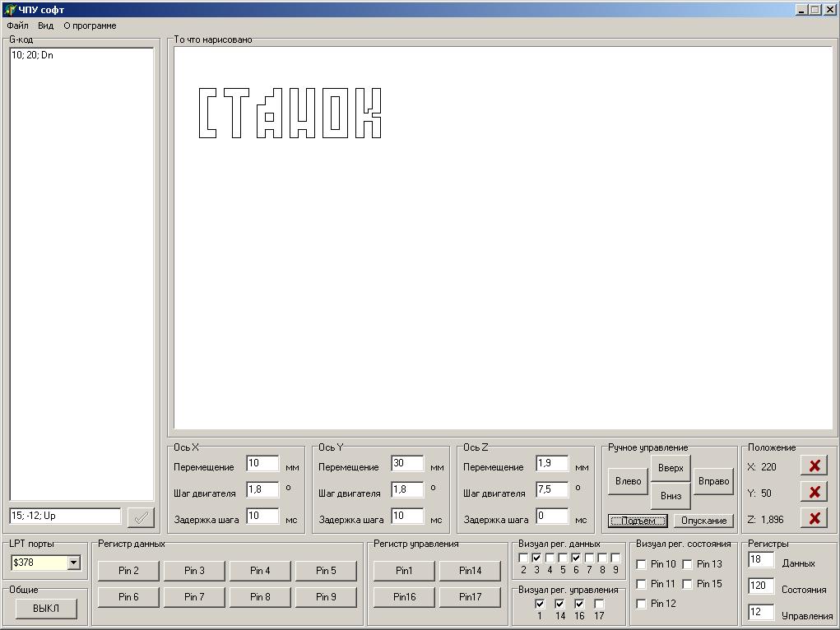The image size is (840, 630).
Task: Toggle data register visual checkbox 3
Action: (536, 558)
